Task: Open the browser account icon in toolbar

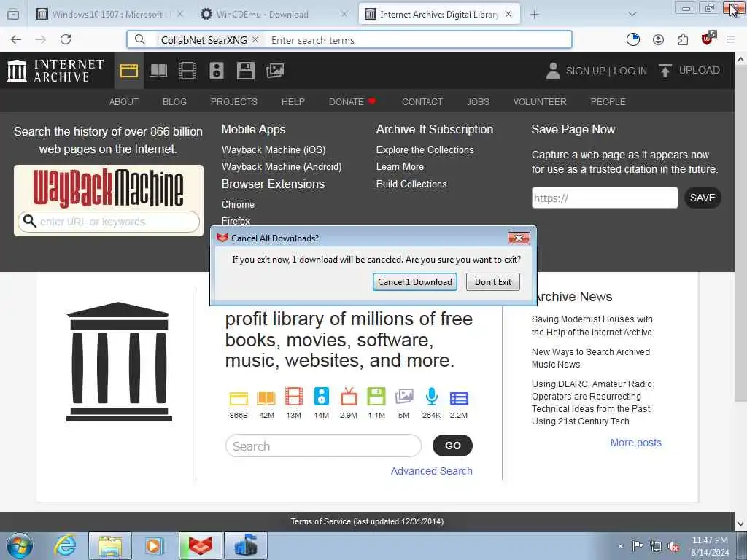Action: [659, 39]
